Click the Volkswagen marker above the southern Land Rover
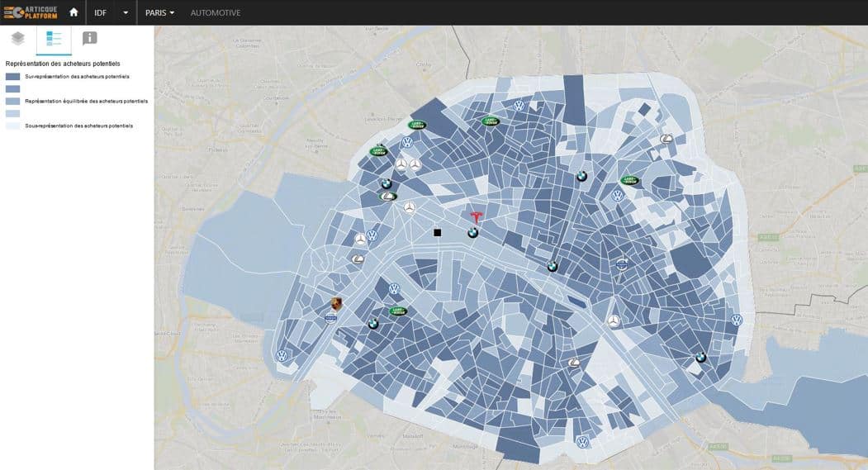Viewport: 868px width, 470px height. [x=394, y=289]
